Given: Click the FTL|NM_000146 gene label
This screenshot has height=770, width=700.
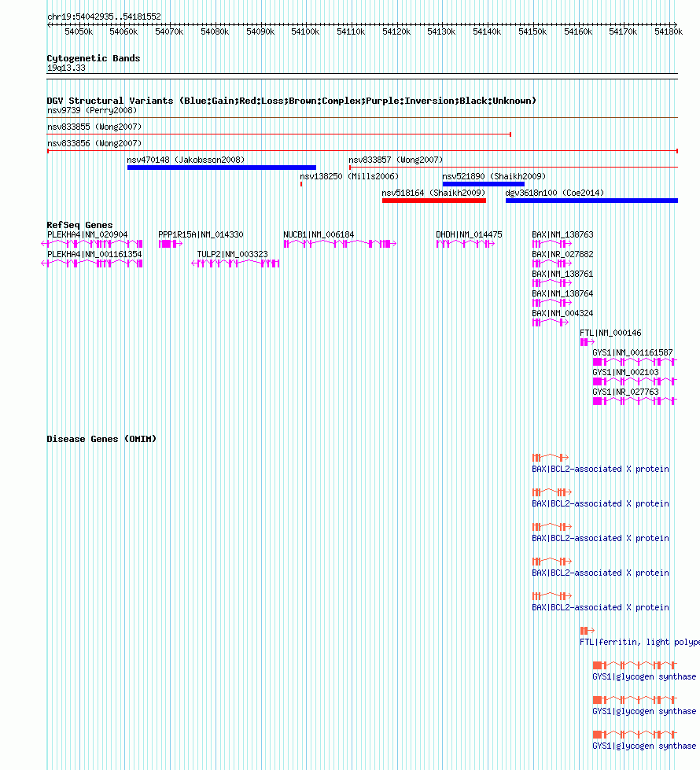Looking at the screenshot, I should coord(610,333).
